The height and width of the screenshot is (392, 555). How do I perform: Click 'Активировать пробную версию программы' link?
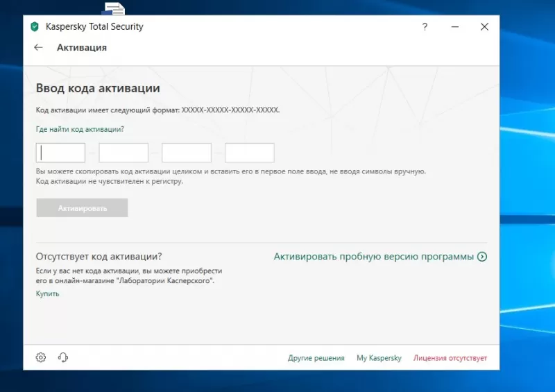tap(374, 257)
